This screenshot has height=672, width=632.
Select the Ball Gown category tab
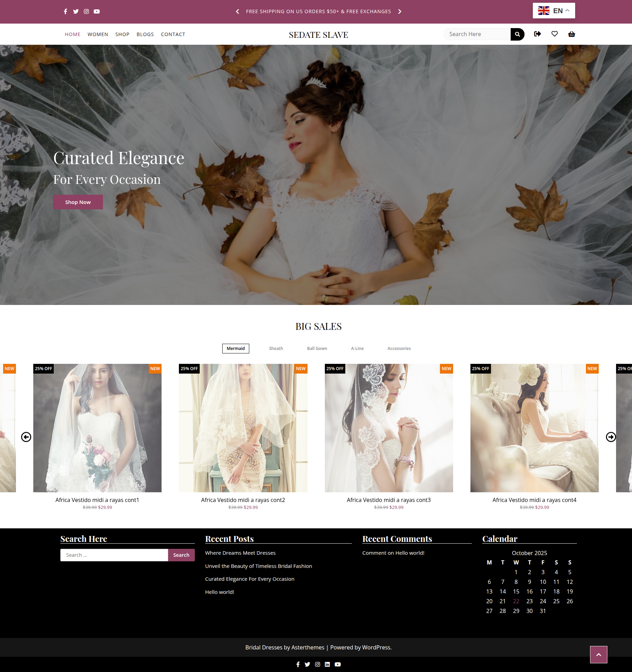pos(317,348)
